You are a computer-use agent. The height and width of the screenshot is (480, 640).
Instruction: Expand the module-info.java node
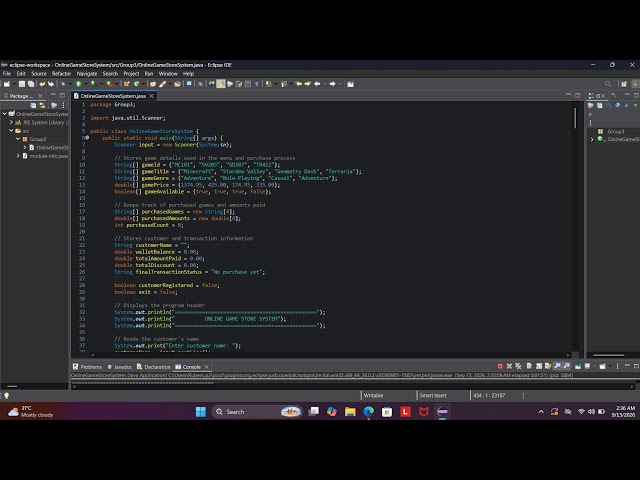[18, 156]
